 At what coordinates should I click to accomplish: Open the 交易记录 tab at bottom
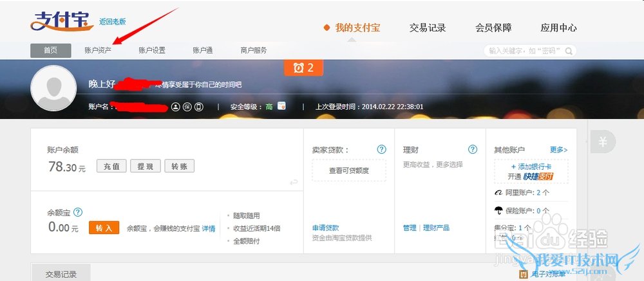click(61, 274)
